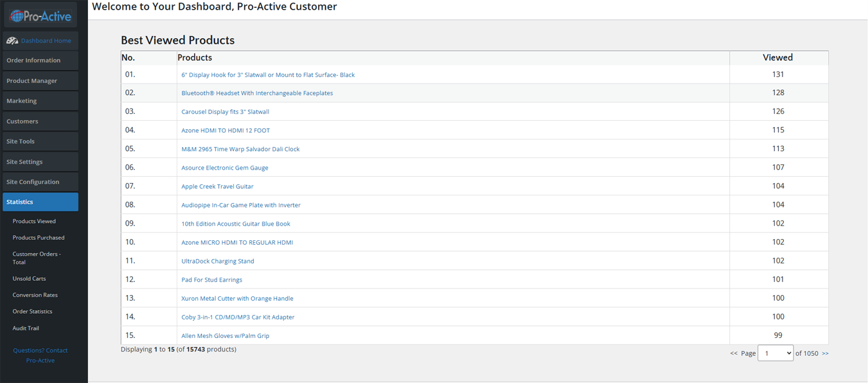Viewport: 868px width, 383px height.
Task: Open Apple Creek Travel Guitar product
Action: (x=217, y=186)
